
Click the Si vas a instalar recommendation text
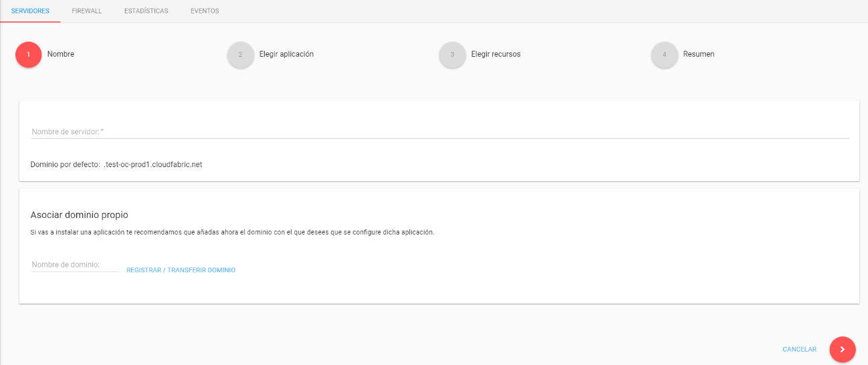point(233,232)
